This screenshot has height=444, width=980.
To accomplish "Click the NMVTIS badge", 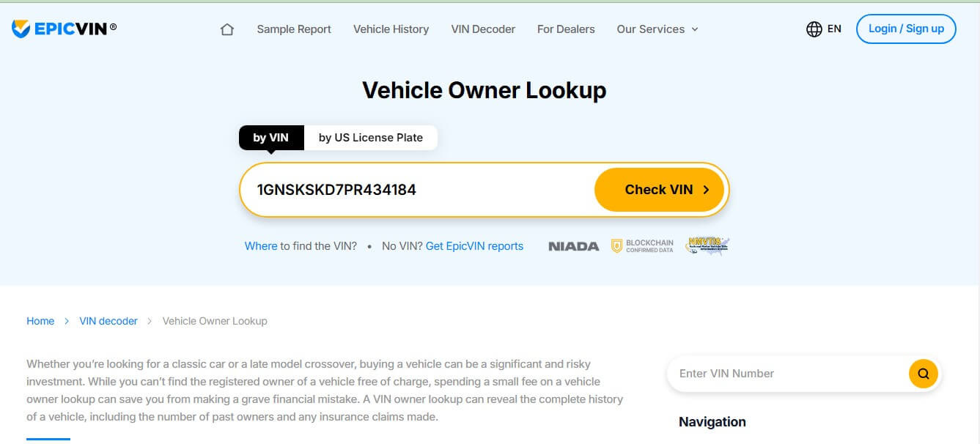I will click(706, 246).
